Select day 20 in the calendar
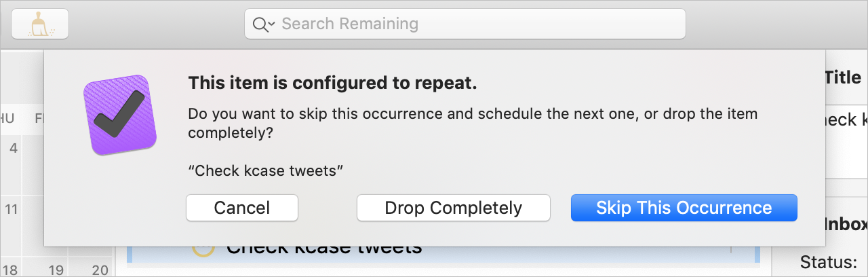 coord(100,271)
